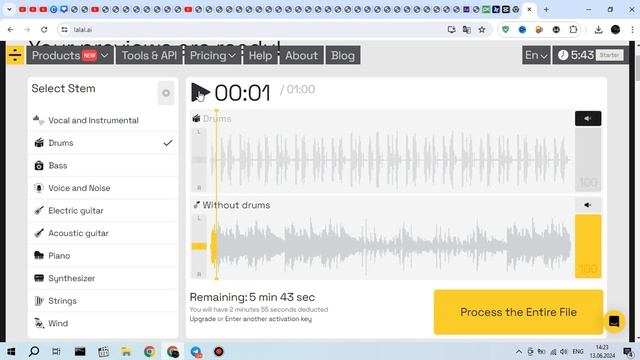Open the chat support widget
Viewport: 640px width, 360px height.
[614, 321]
